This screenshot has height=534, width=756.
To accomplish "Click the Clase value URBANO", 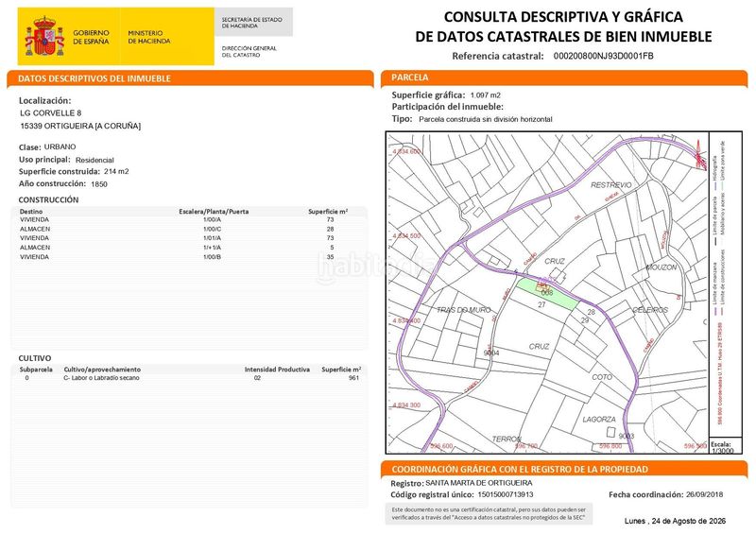I will [x=60, y=146].
